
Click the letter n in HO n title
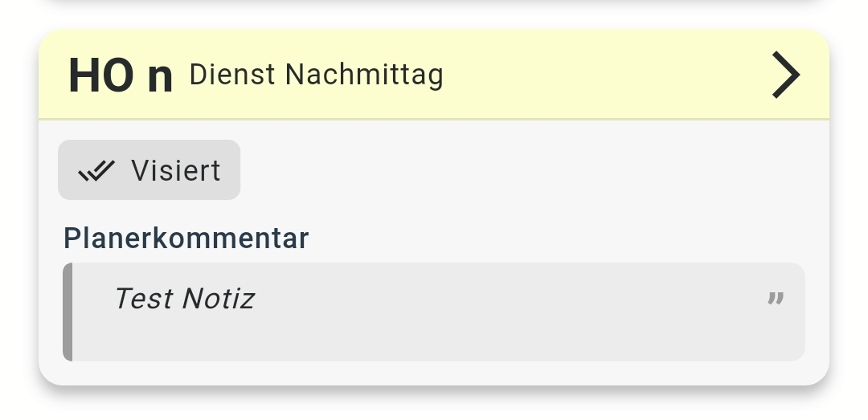point(160,77)
